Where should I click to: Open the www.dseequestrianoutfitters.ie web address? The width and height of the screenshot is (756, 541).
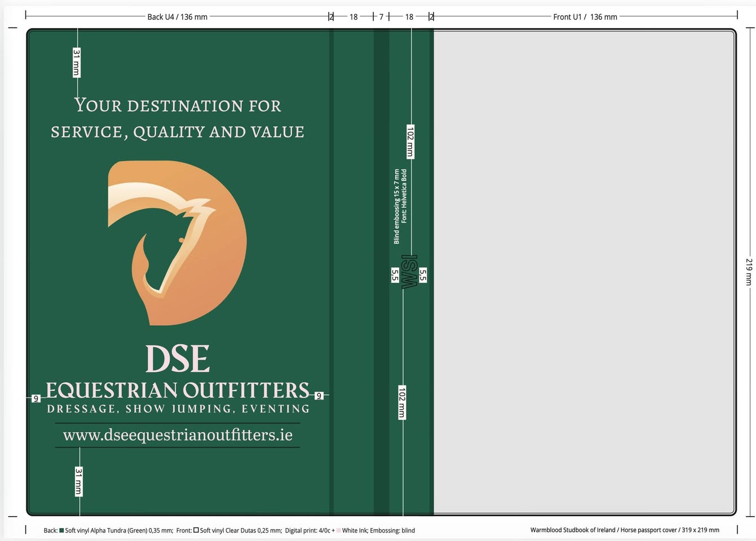178,435
